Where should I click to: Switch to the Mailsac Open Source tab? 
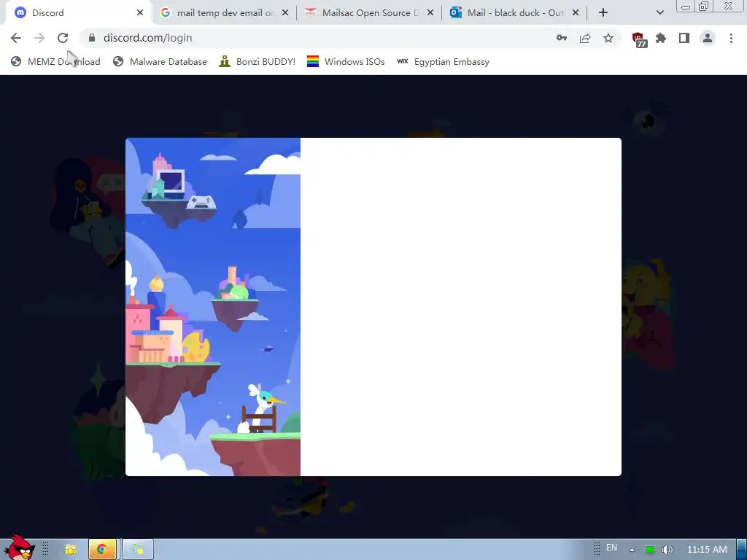pyautogui.click(x=368, y=13)
